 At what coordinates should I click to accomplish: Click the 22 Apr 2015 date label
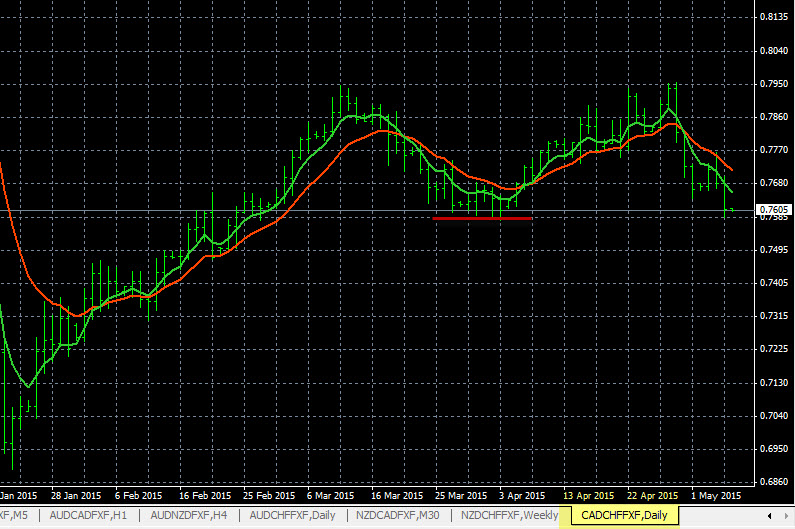(653, 496)
